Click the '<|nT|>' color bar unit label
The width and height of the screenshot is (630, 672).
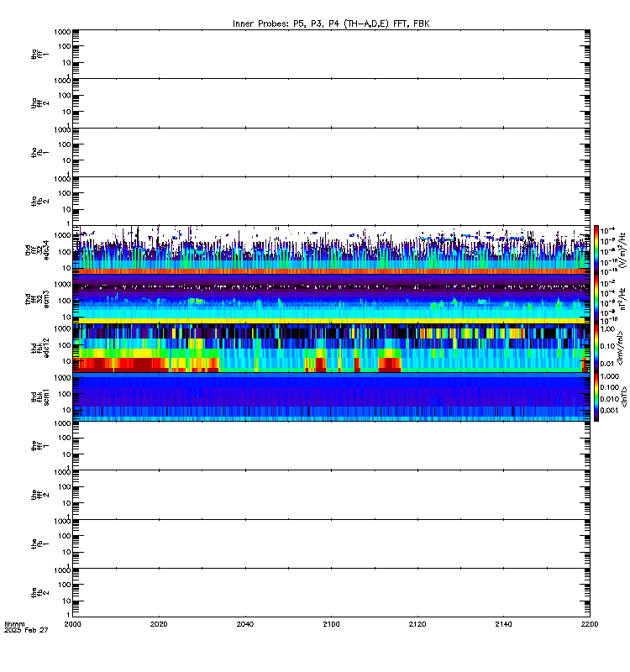point(623,396)
